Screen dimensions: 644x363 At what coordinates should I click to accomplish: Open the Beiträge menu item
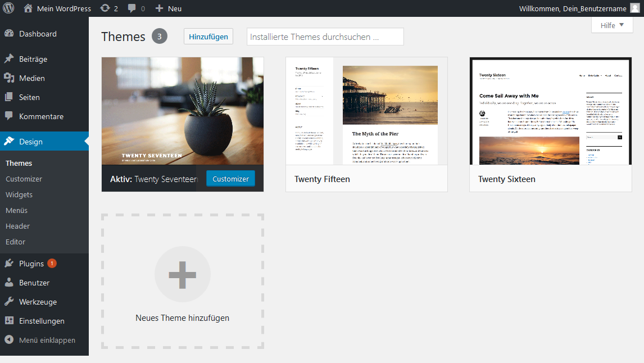point(44,58)
